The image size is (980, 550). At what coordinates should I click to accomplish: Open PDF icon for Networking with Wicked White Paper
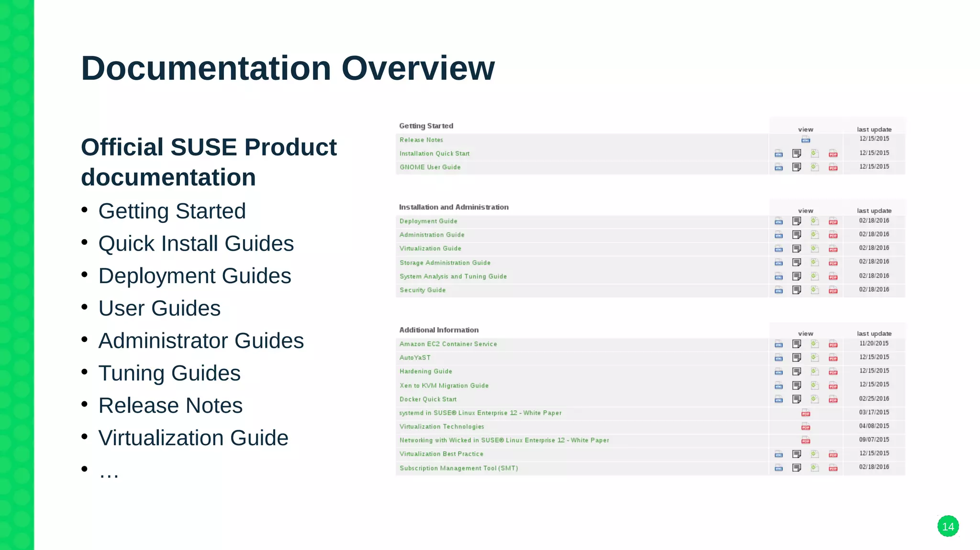[x=806, y=440]
